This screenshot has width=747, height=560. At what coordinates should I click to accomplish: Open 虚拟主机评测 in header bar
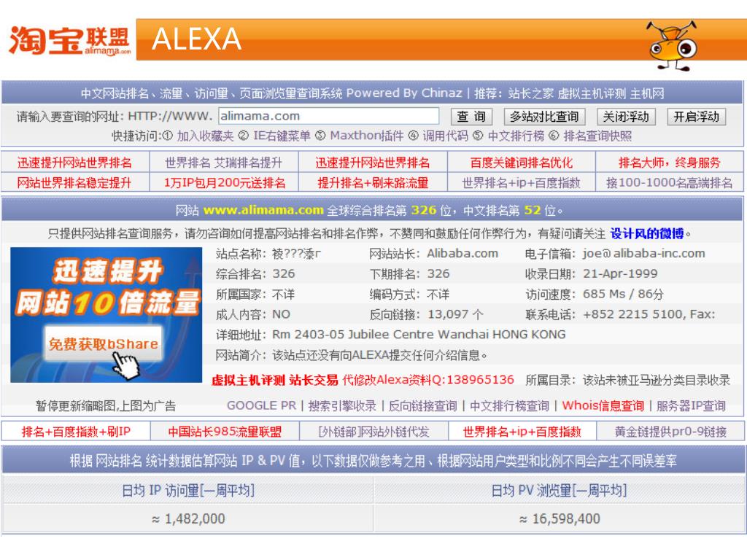coord(591,93)
